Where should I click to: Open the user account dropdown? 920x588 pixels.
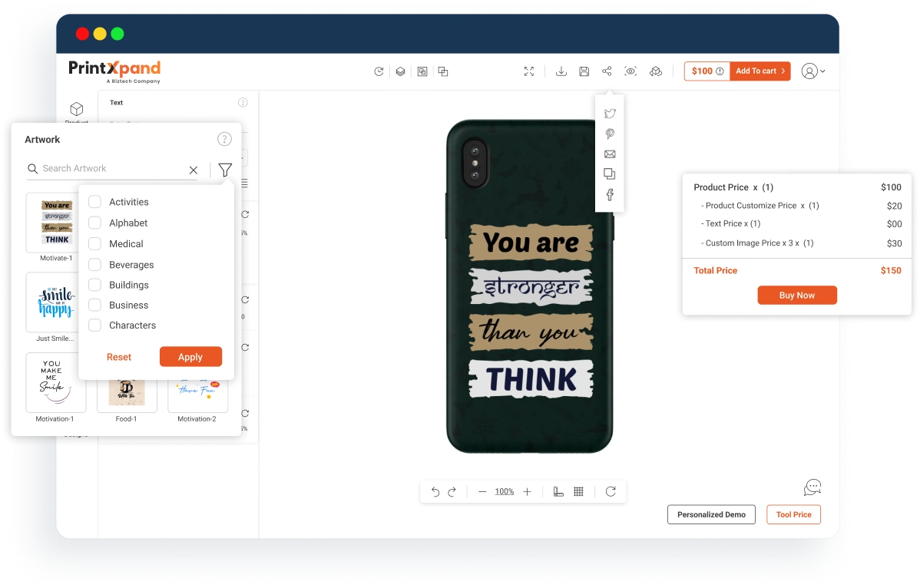click(x=813, y=71)
